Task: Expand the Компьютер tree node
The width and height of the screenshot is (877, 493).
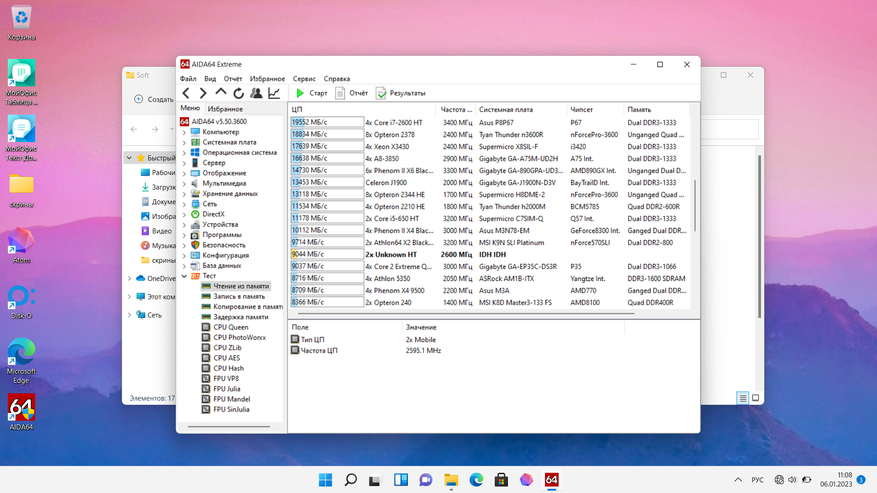Action: pyautogui.click(x=185, y=133)
